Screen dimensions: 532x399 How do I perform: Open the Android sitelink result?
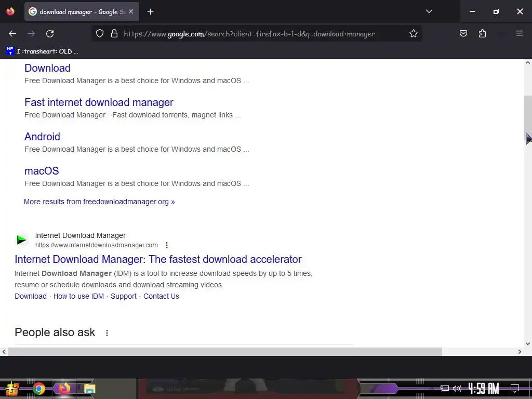[x=42, y=137]
